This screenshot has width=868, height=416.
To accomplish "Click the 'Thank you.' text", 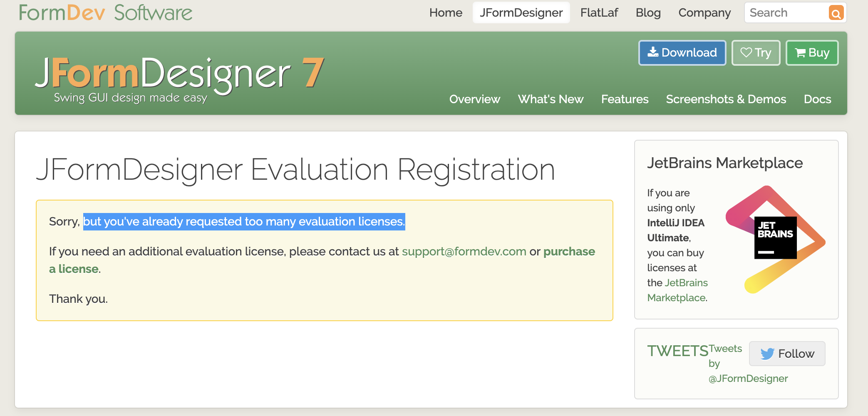I will (78, 299).
